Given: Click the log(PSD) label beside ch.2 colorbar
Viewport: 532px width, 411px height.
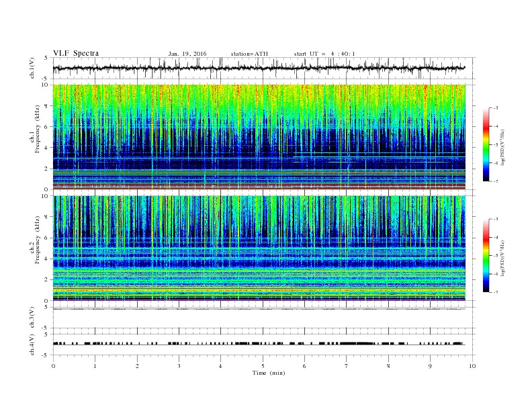Looking at the screenshot, I should click(502, 258).
